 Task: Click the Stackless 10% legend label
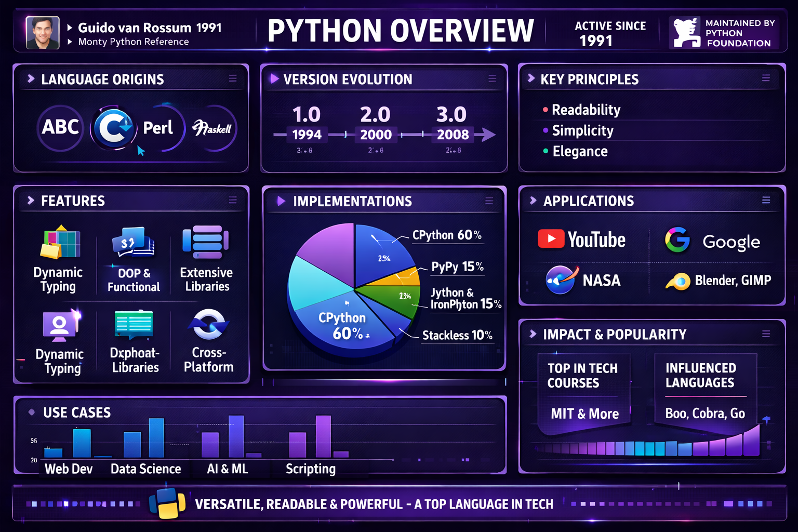457,335
